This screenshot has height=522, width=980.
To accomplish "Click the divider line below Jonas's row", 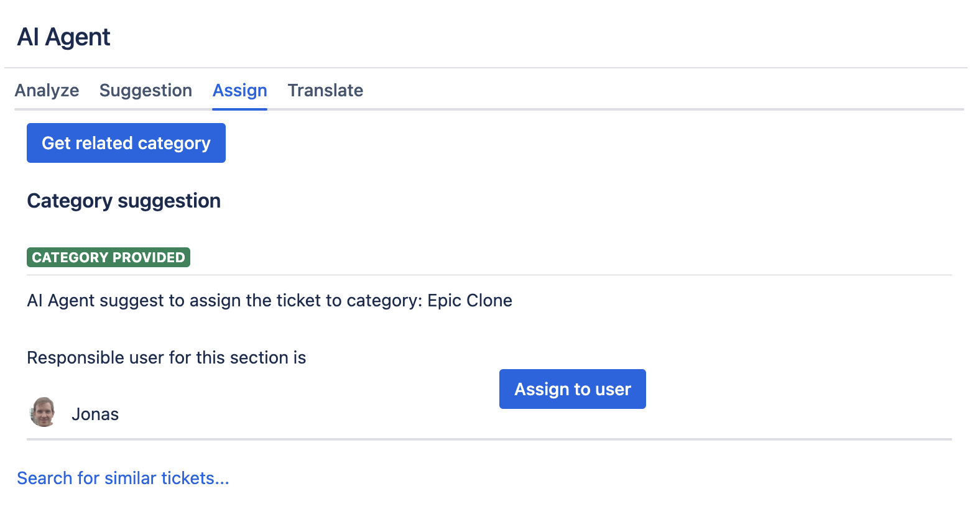I will pos(489,439).
